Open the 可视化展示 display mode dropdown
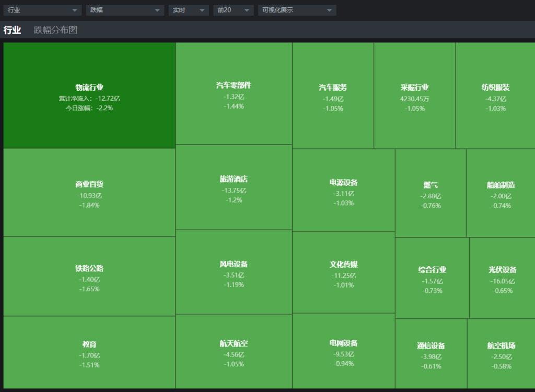Screen dimensions: 535x392 (297, 10)
